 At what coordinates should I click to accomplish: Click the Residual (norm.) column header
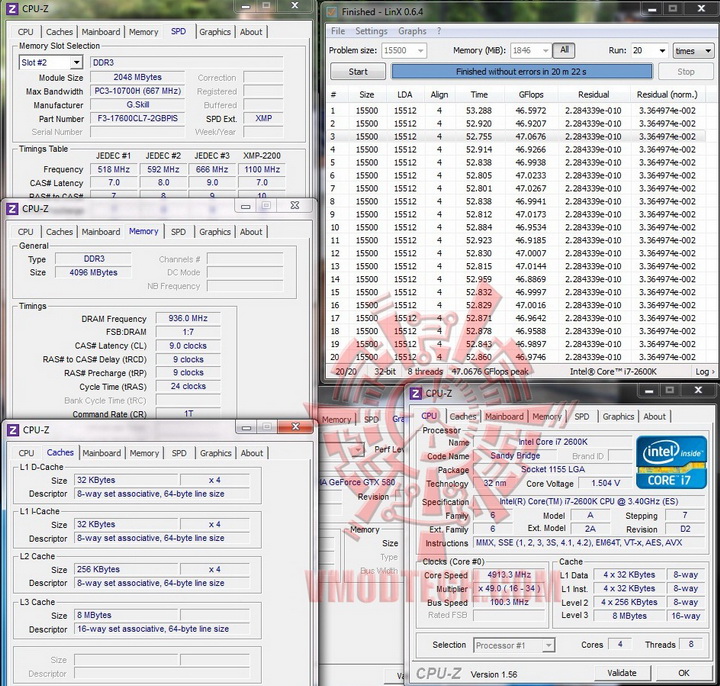667,95
